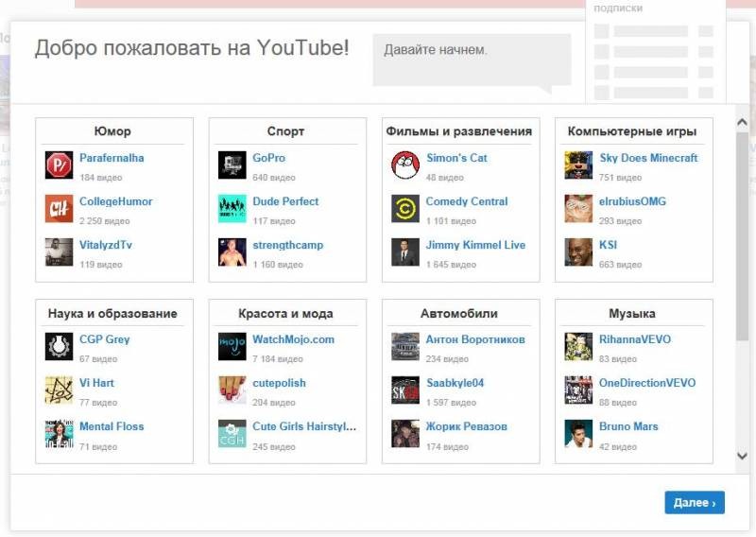Open the Jimmy Kimmel Live link

coord(475,245)
